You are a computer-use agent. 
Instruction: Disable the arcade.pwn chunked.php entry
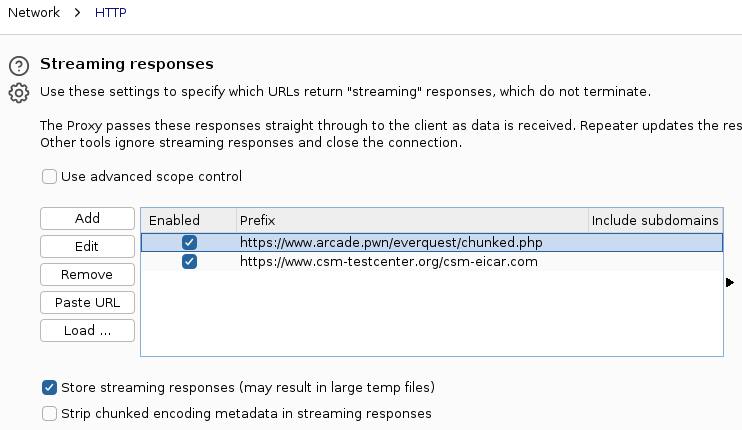189,243
